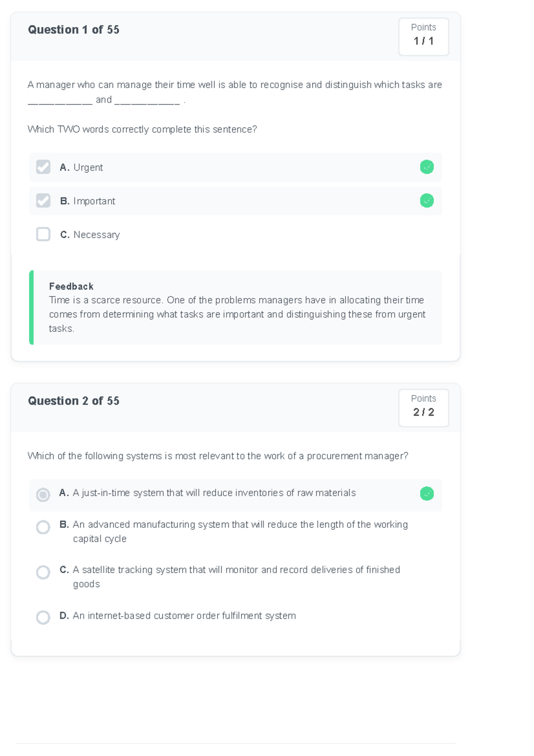Click the green checkmark icon on answer A in Question 2
Screen dimensions: 534x756
click(x=426, y=494)
